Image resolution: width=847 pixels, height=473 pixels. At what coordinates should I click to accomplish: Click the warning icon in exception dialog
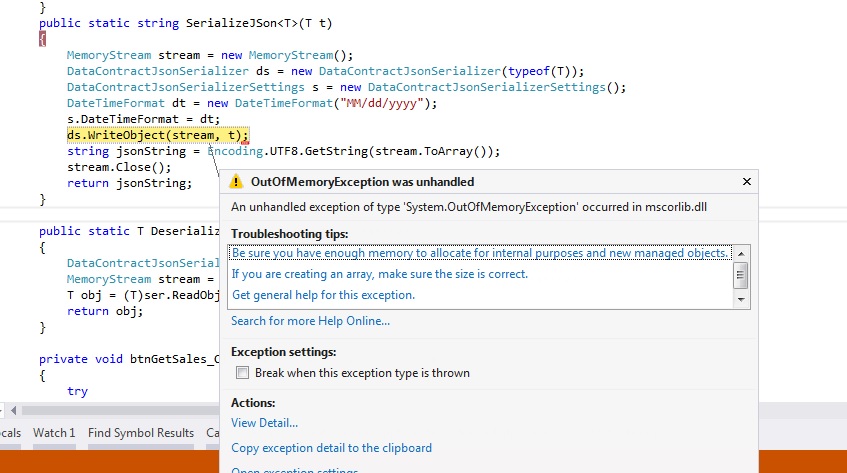click(x=236, y=182)
